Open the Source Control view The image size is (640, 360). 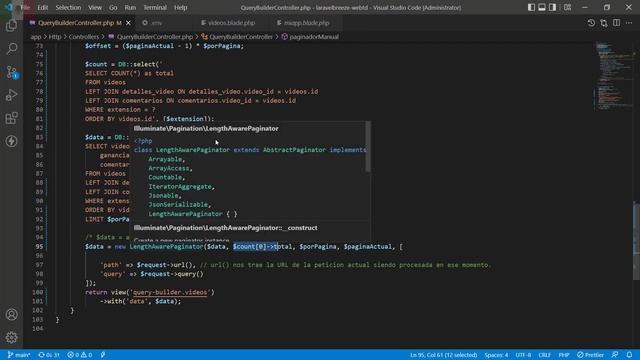[11, 72]
